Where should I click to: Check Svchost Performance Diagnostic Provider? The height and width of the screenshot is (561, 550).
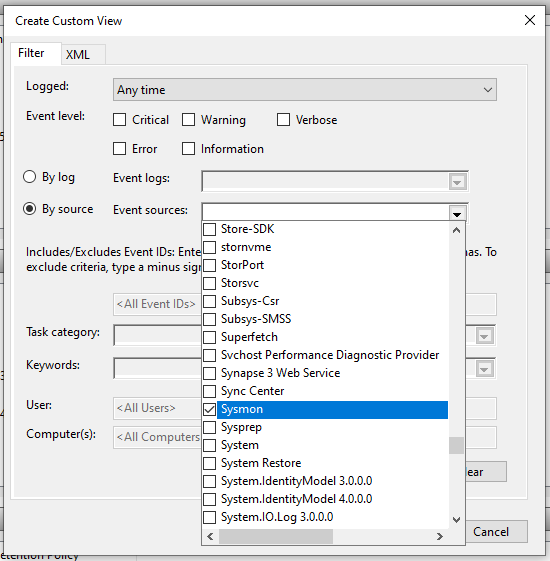point(210,355)
